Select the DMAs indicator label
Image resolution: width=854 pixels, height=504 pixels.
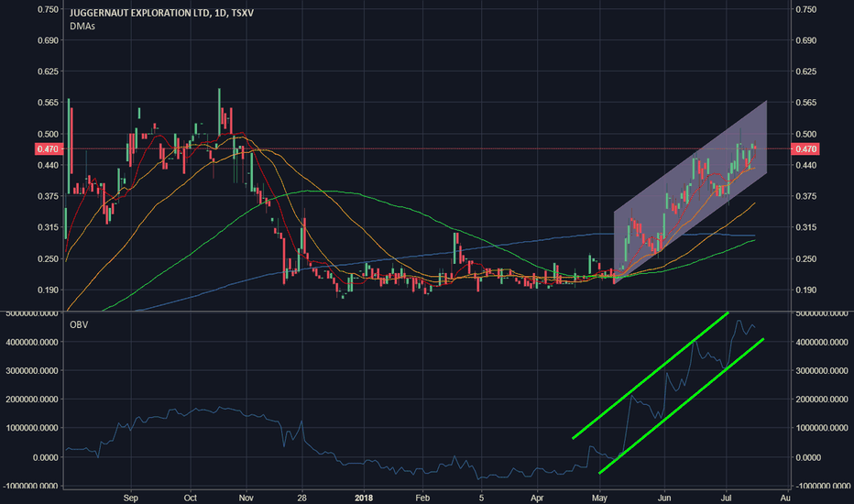pyautogui.click(x=82, y=27)
